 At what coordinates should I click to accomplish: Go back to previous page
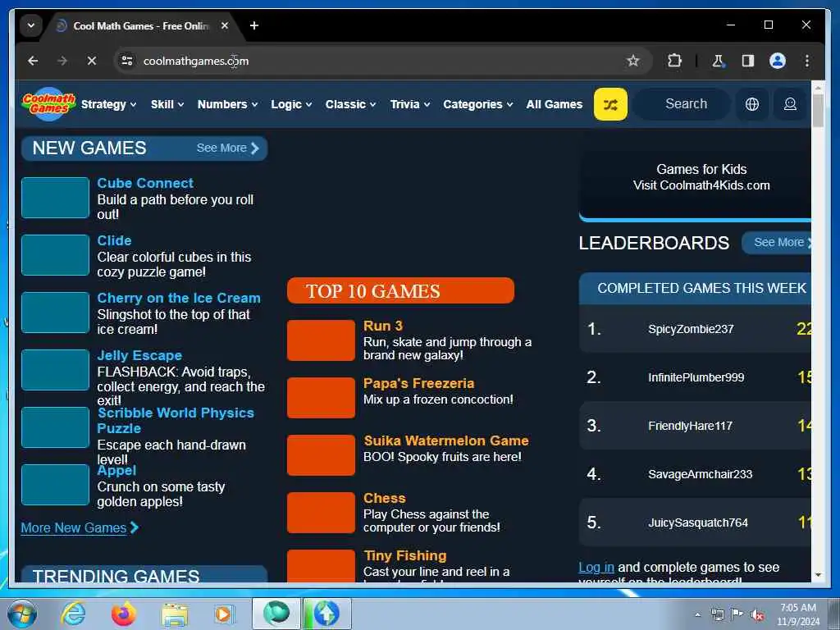tap(33, 61)
